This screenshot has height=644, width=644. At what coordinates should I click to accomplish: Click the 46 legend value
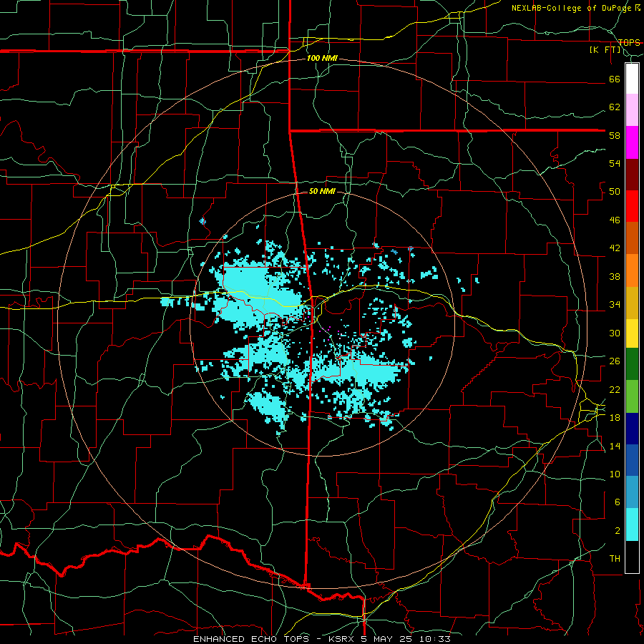click(615, 220)
